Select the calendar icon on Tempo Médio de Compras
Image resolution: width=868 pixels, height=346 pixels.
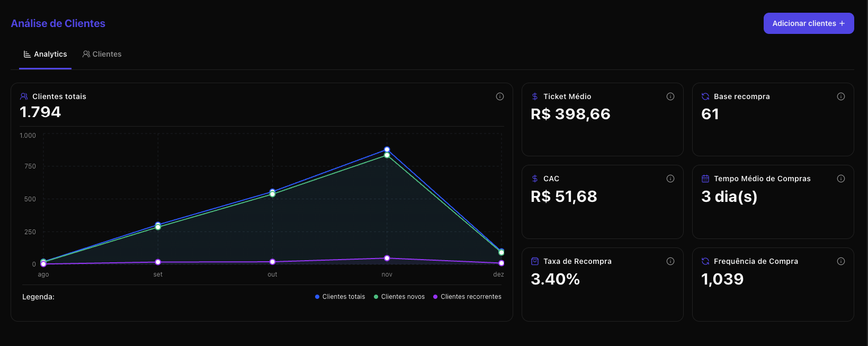point(704,179)
